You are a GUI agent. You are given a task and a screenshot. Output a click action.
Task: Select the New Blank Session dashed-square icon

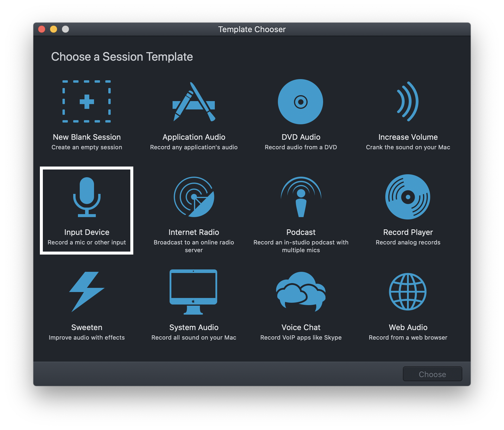(x=87, y=101)
